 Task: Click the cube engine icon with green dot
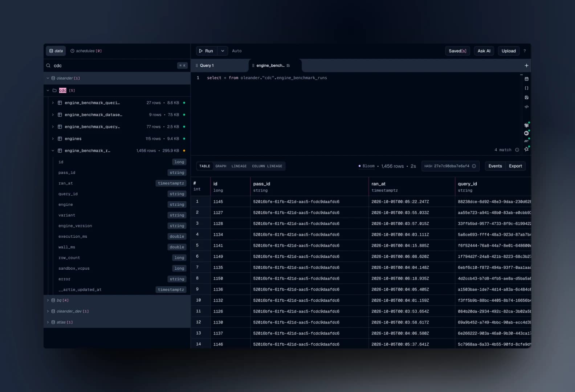526,125
